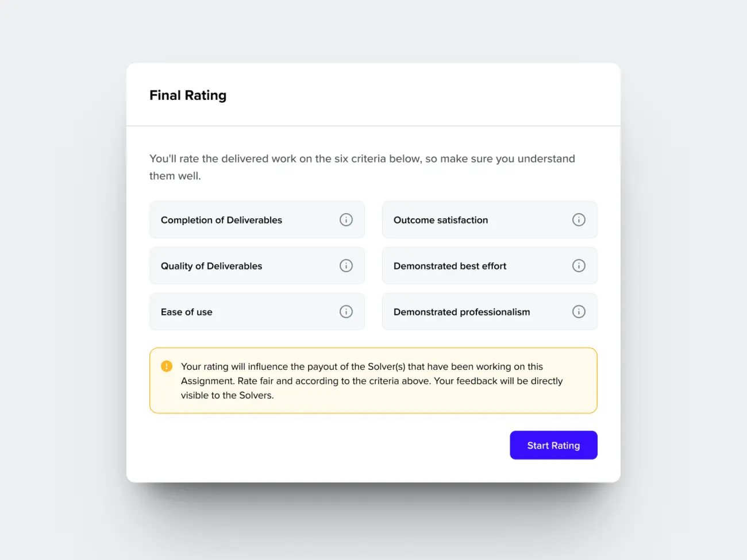
Task: Open info icon for Completion of Deliverables
Action: coord(346,220)
